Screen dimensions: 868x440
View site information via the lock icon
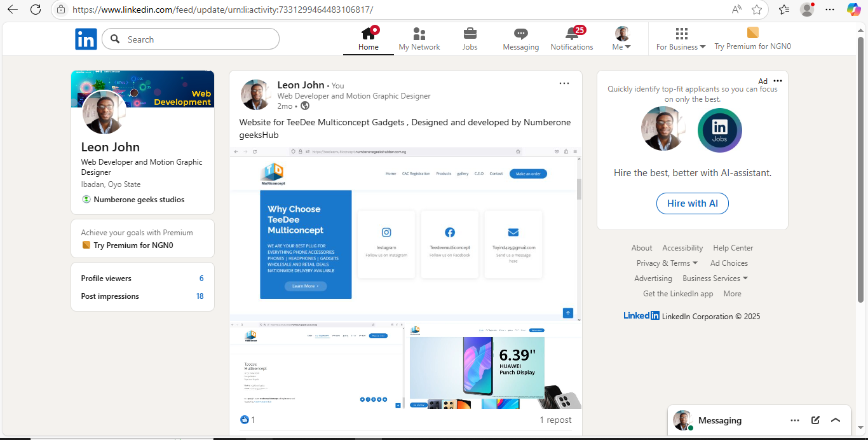point(61,10)
